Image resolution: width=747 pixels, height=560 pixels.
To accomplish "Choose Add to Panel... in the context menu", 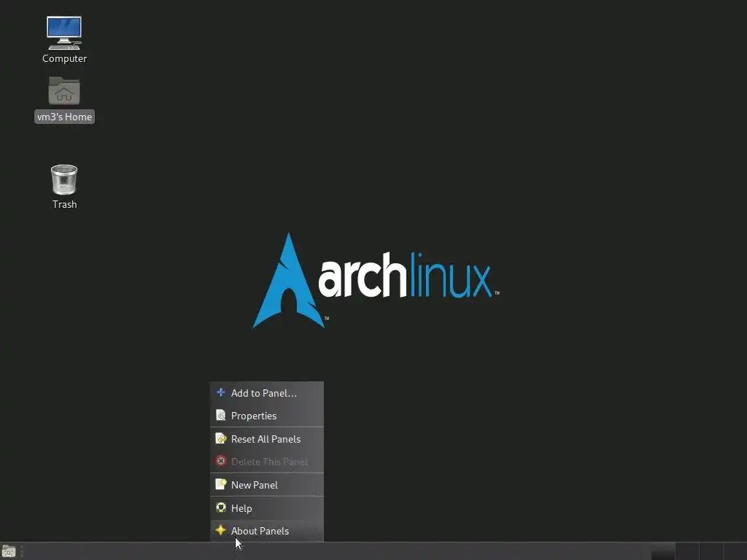I will click(267, 393).
